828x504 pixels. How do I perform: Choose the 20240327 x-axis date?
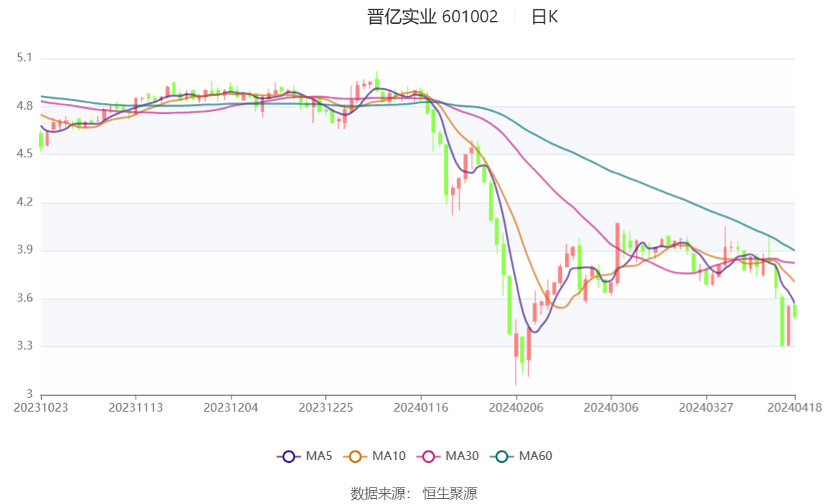coord(706,407)
